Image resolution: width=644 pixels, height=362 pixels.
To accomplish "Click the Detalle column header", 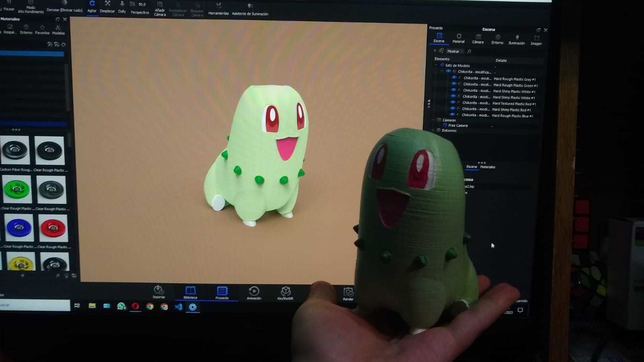I will 501,60.
